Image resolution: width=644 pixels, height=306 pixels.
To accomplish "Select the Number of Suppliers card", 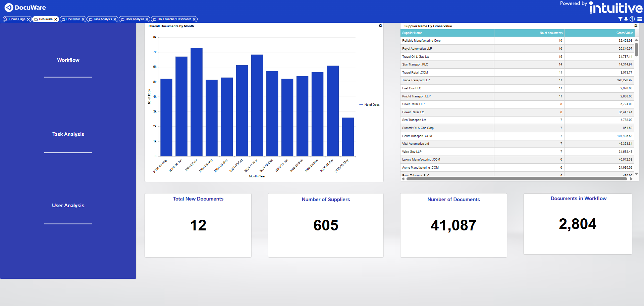I will click(x=326, y=225).
